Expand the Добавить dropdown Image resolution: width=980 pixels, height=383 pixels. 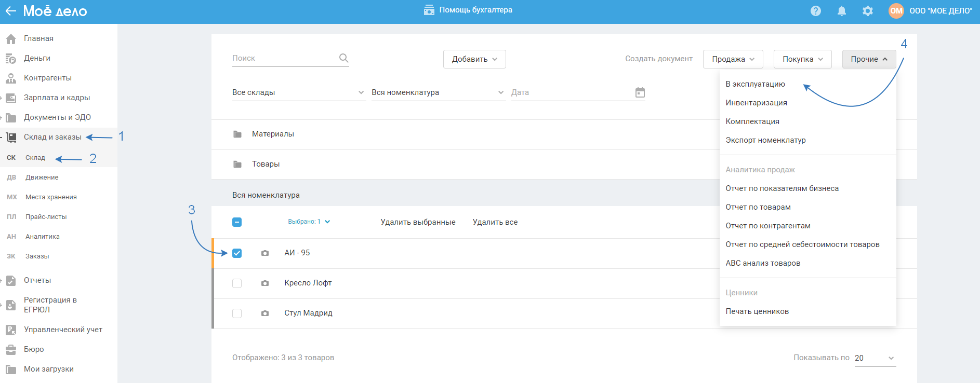[x=474, y=59]
